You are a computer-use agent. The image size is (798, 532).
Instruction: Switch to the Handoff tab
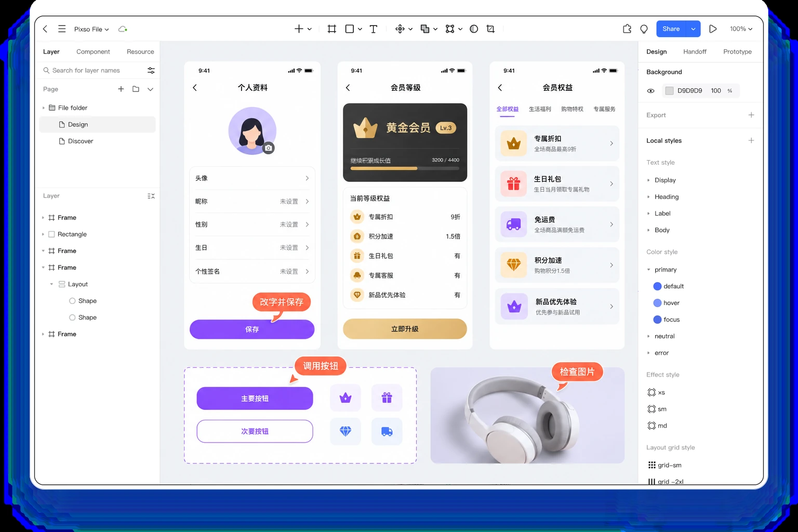coord(695,51)
